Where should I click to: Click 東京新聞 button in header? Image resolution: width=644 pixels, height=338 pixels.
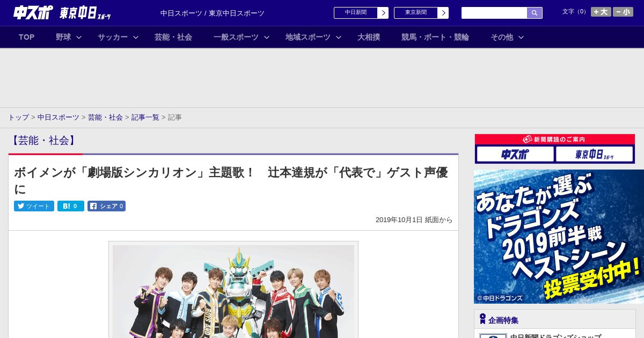point(416,13)
